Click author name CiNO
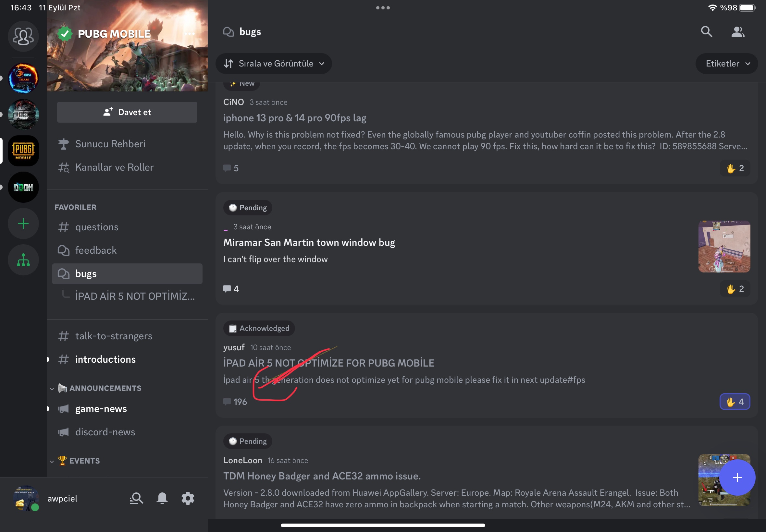Screen dimensions: 766x532 pos(233,102)
